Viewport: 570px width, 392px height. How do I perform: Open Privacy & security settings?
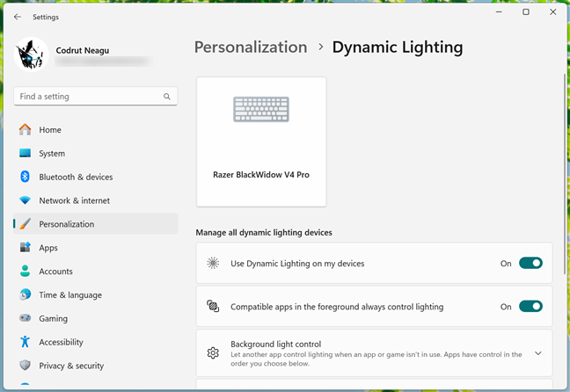96,366
